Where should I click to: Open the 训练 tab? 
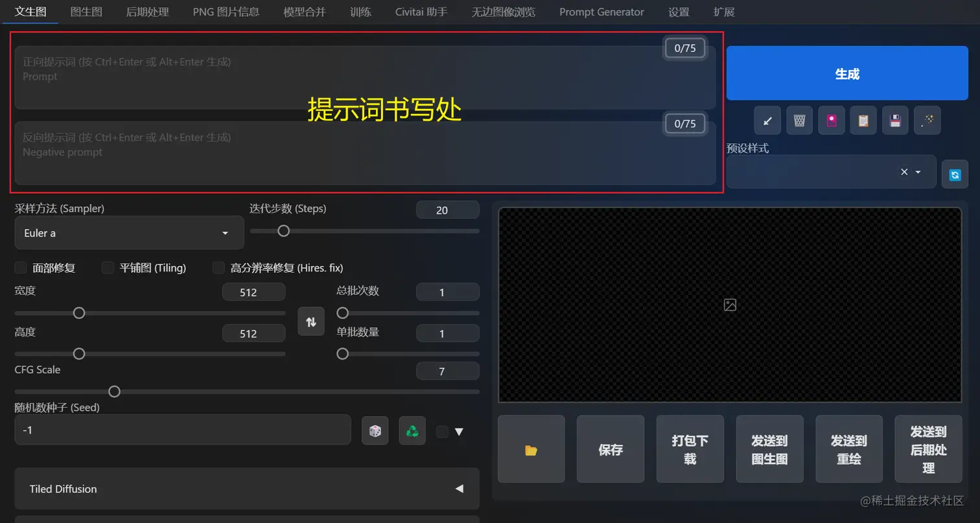[360, 12]
